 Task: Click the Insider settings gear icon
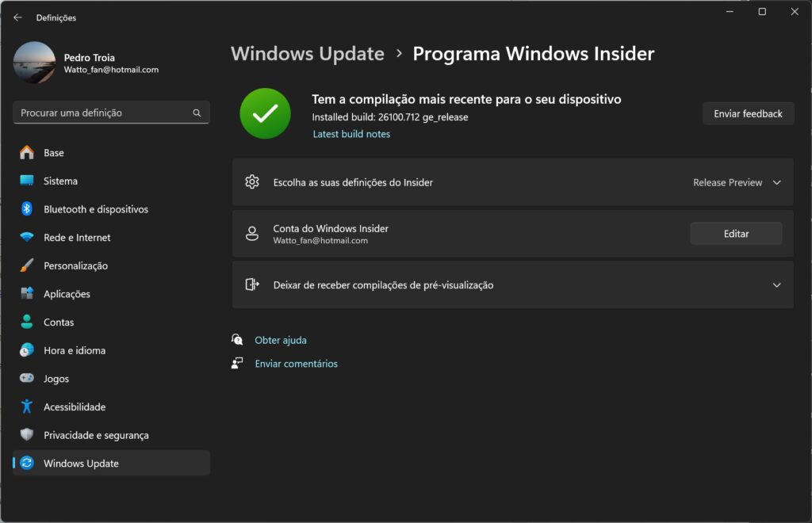pyautogui.click(x=252, y=181)
